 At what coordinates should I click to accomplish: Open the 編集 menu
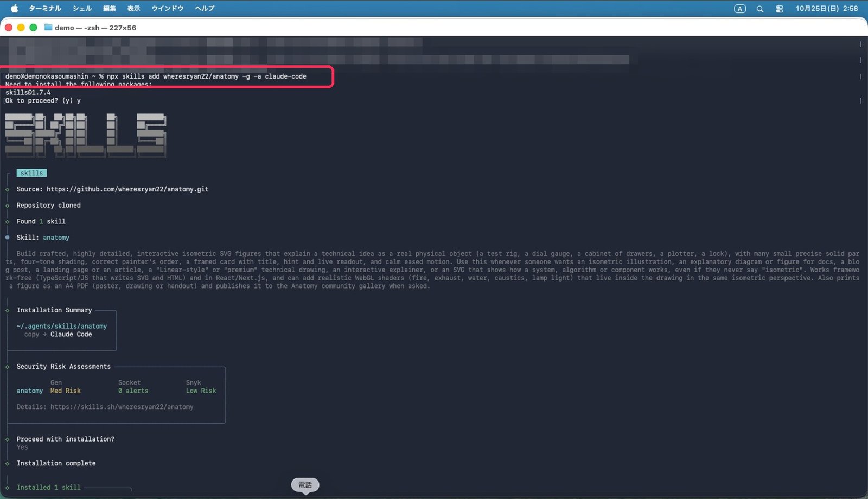click(x=110, y=9)
